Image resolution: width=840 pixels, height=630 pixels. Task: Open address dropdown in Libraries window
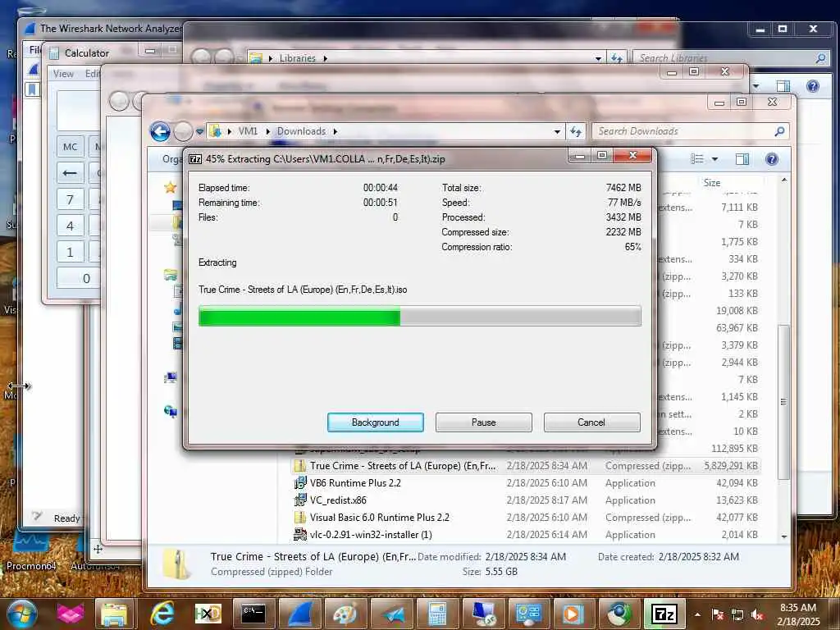598,58
